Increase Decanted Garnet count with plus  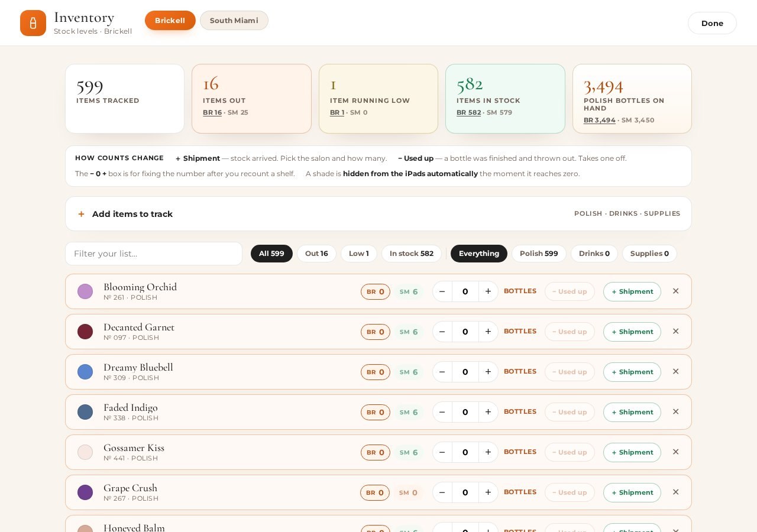pos(488,332)
